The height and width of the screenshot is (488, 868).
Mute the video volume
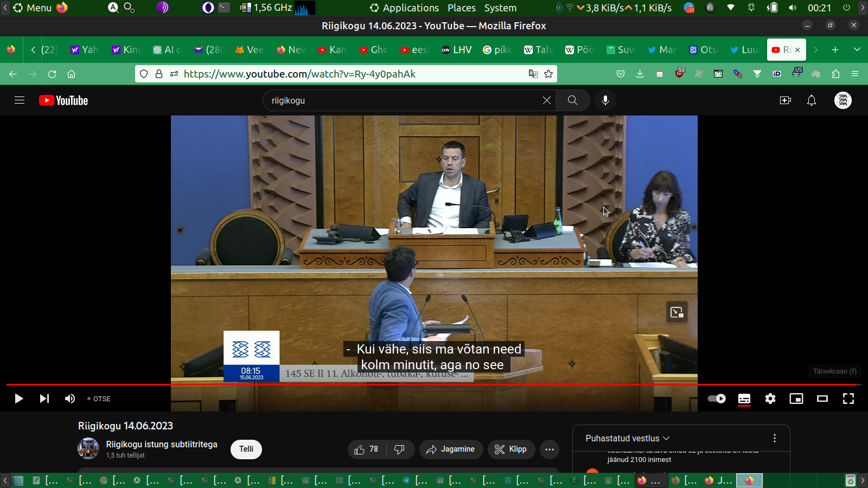point(70,399)
